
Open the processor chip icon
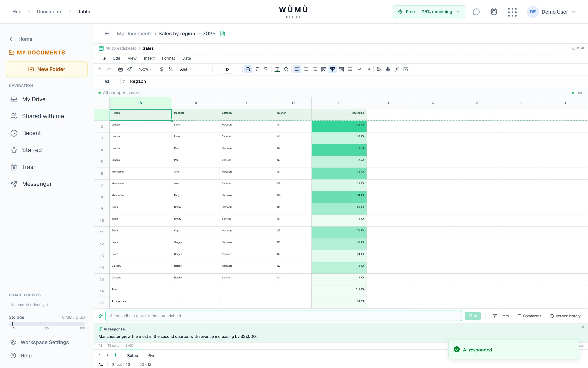(x=494, y=12)
